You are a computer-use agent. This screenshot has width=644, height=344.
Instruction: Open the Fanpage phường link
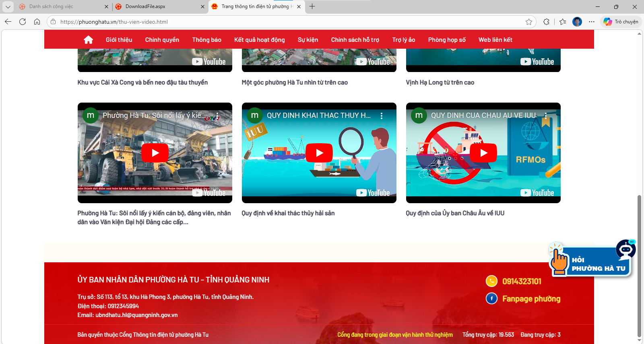click(531, 299)
